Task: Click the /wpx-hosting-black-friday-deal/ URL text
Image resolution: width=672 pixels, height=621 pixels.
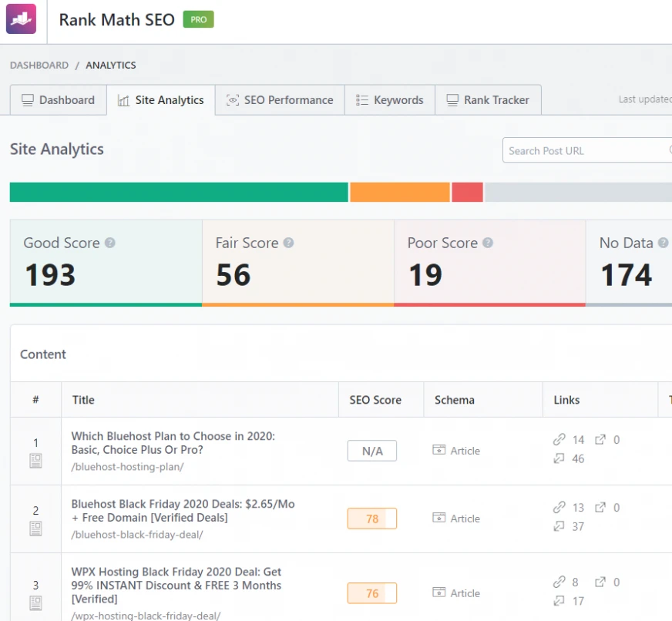Action: 146,616
